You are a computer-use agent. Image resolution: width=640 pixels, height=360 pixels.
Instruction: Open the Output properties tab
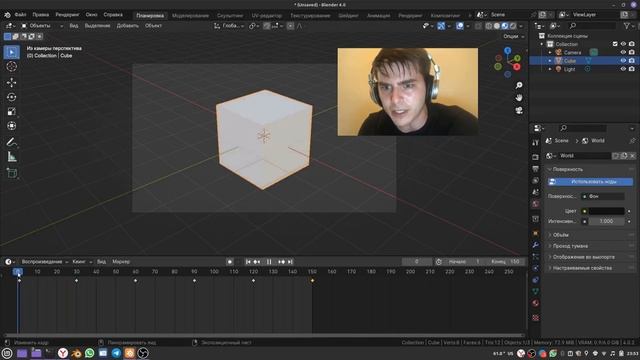tap(536, 169)
